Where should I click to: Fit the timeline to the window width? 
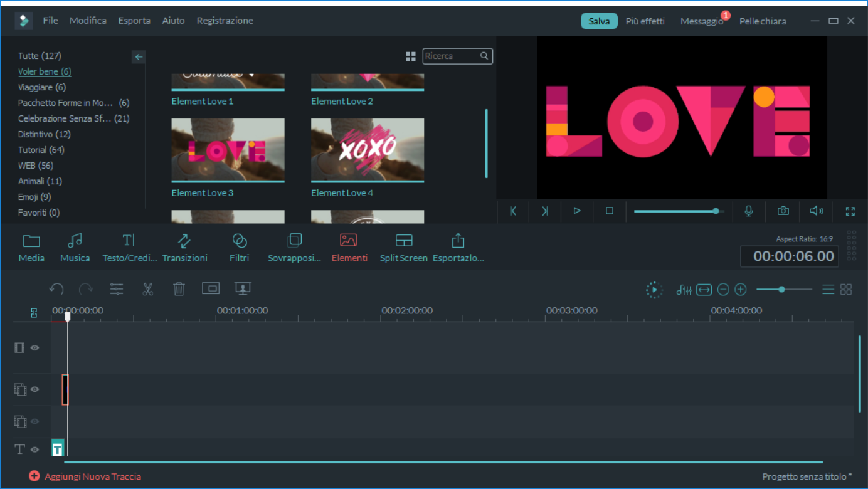click(704, 290)
